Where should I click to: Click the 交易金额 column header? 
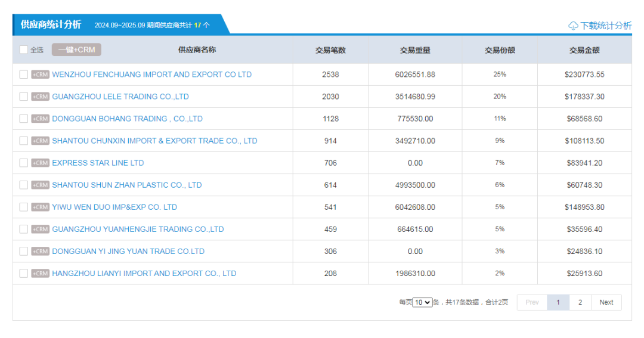(x=584, y=50)
